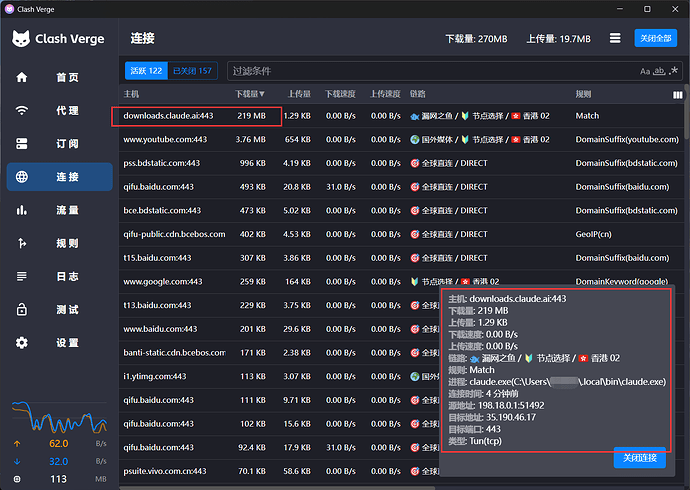This screenshot has width=690, height=490.
Task: Switch to the active (活跃 122) tab
Action: tap(146, 71)
